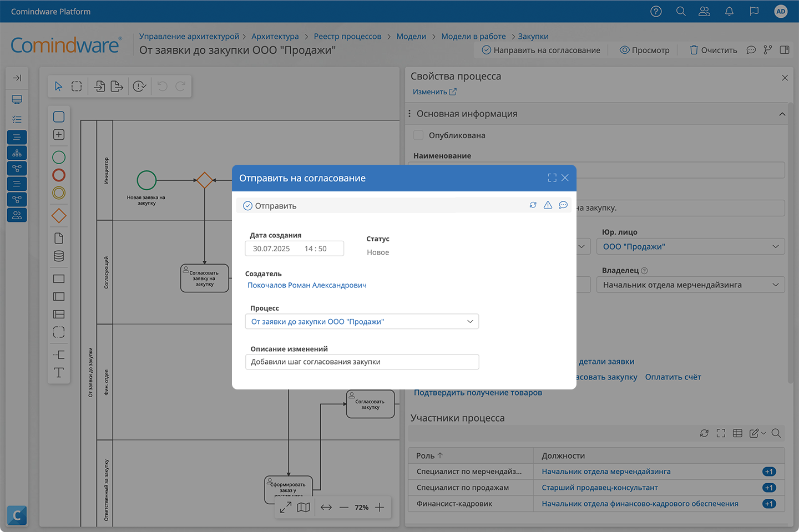
Task: Collapse Основная информация section
Action: (x=782, y=114)
